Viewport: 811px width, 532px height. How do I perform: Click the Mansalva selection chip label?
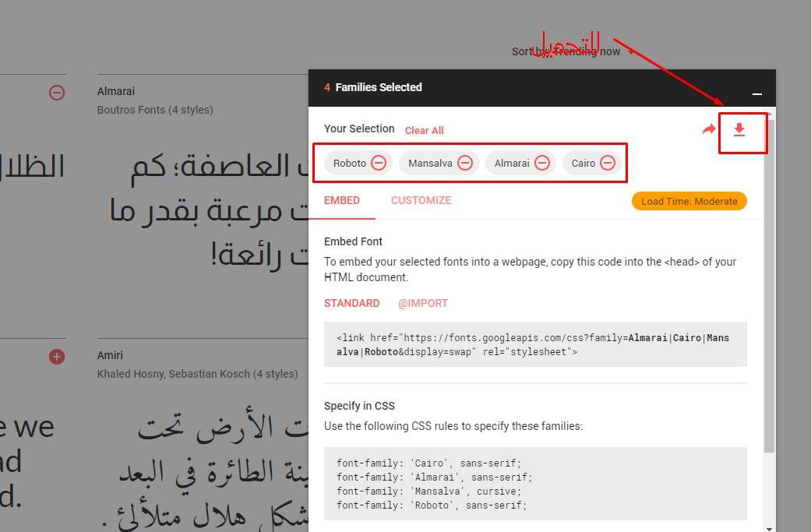tap(430, 164)
